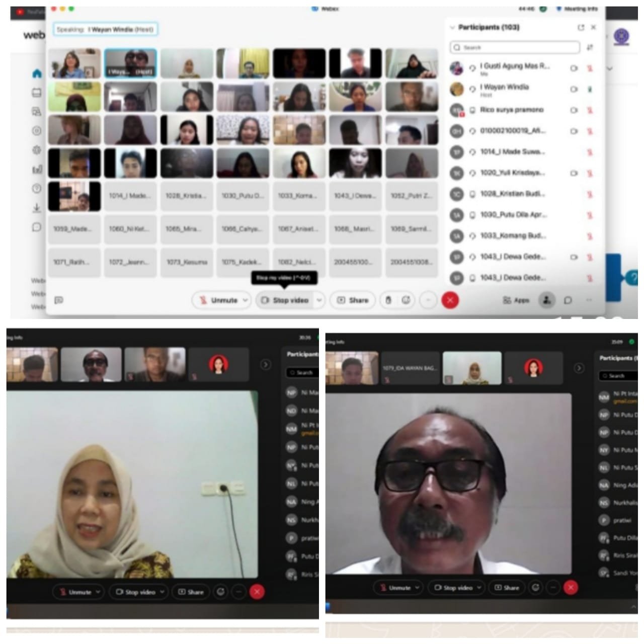Select I Wayan Windia in participants list
The width and height of the screenshot is (644, 644).
(505, 88)
